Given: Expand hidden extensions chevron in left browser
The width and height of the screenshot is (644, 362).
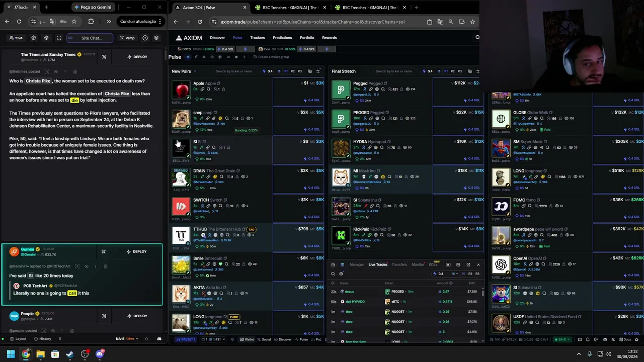Looking at the screenshot, I should click(109, 22).
